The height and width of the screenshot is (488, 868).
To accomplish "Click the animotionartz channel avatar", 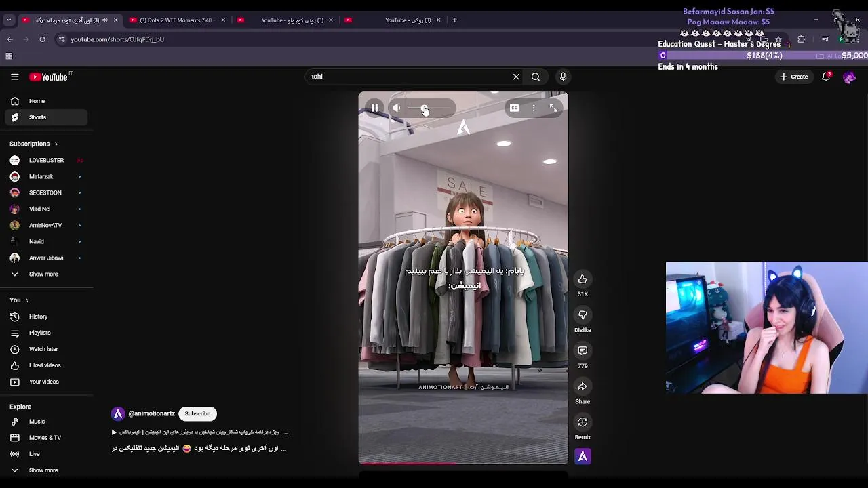I will 118,413.
